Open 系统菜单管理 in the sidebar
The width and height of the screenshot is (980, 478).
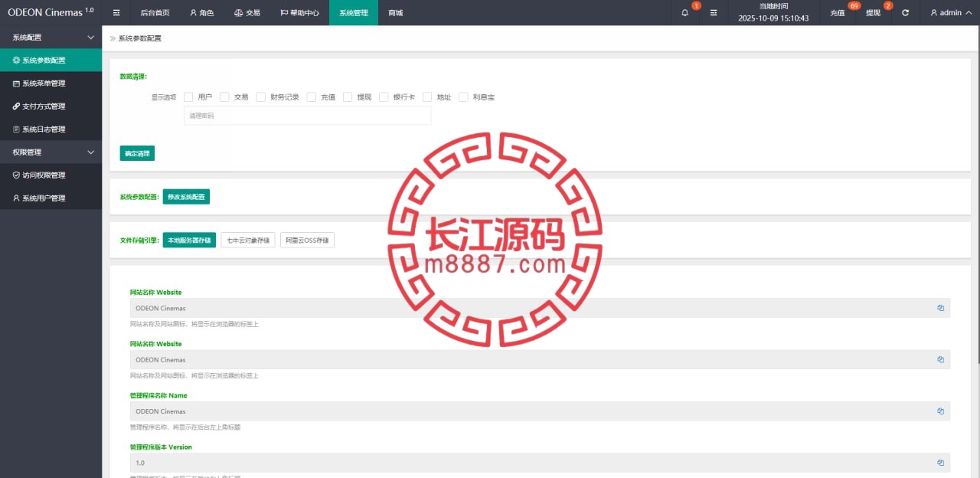[51, 83]
